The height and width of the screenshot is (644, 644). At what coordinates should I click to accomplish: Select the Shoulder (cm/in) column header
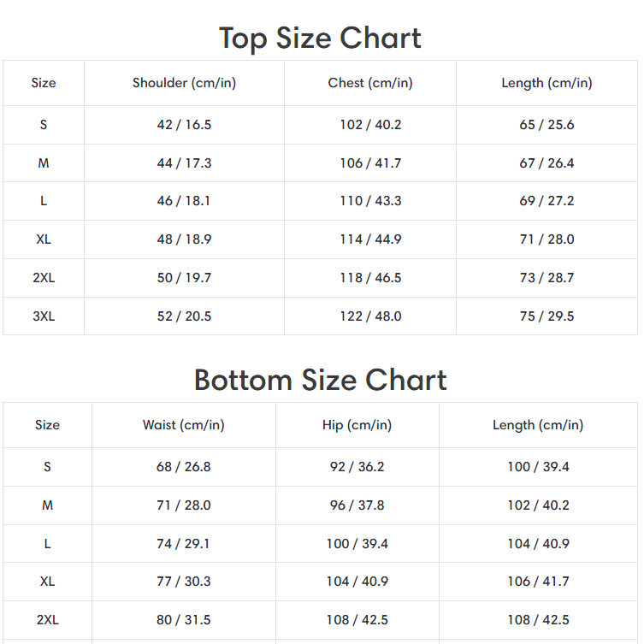(x=184, y=83)
